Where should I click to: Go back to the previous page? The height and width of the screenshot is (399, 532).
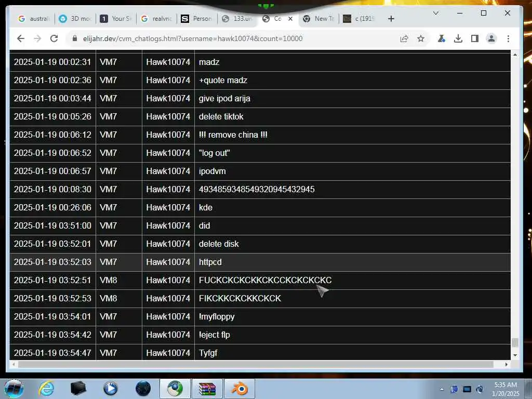click(21, 38)
